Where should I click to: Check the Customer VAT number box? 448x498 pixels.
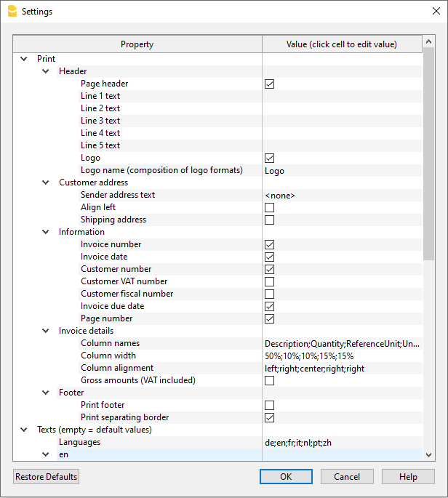(x=270, y=281)
